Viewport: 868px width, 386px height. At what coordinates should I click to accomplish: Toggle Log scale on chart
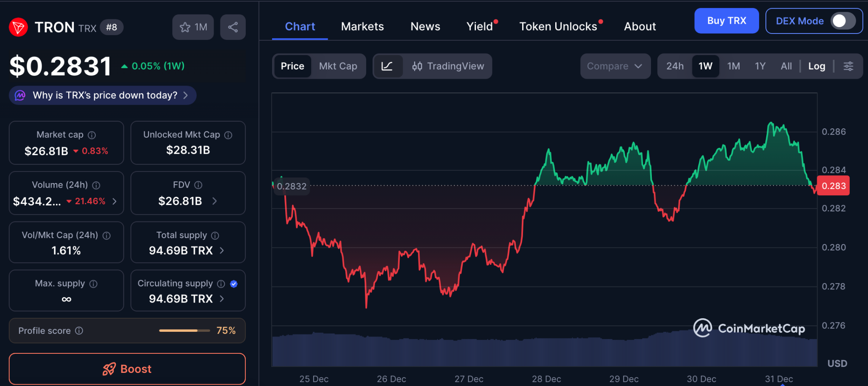(x=816, y=66)
